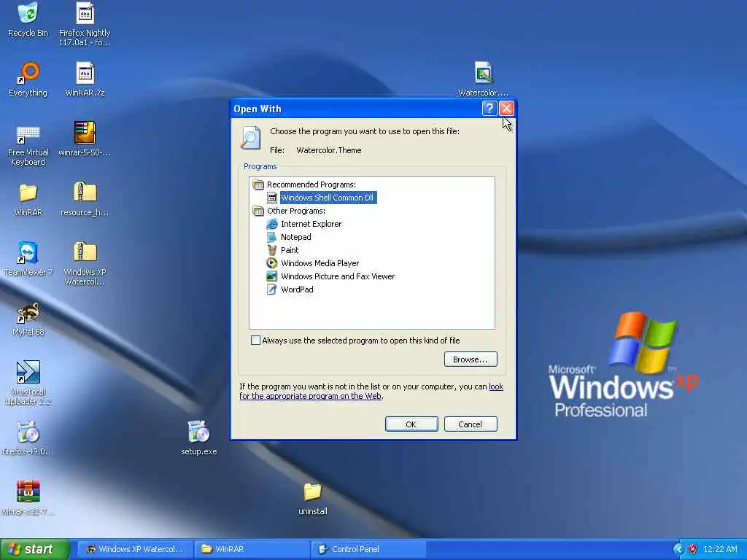Viewport: 747px width, 560px height.
Task: Select the winrar-x32 installer icon
Action: click(x=28, y=491)
